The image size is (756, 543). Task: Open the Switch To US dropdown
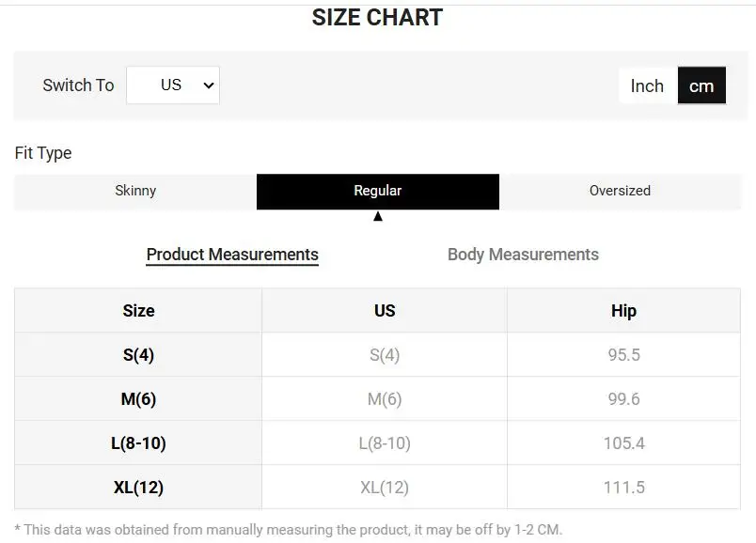click(x=173, y=85)
